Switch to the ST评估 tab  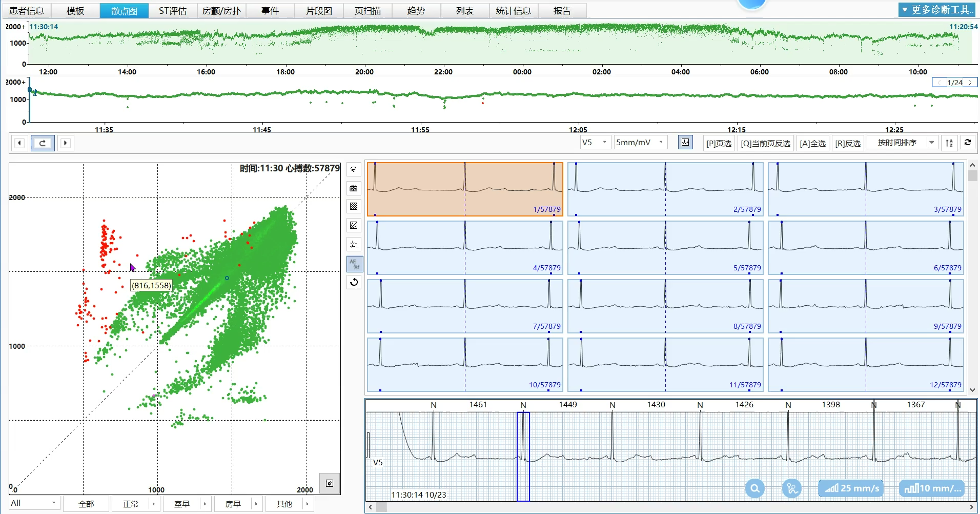pyautogui.click(x=173, y=11)
